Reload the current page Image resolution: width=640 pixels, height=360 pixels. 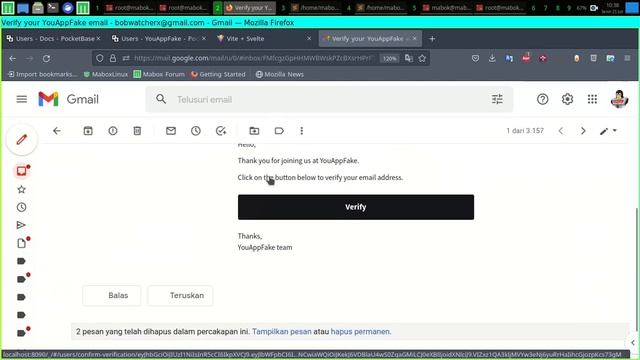click(x=47, y=58)
